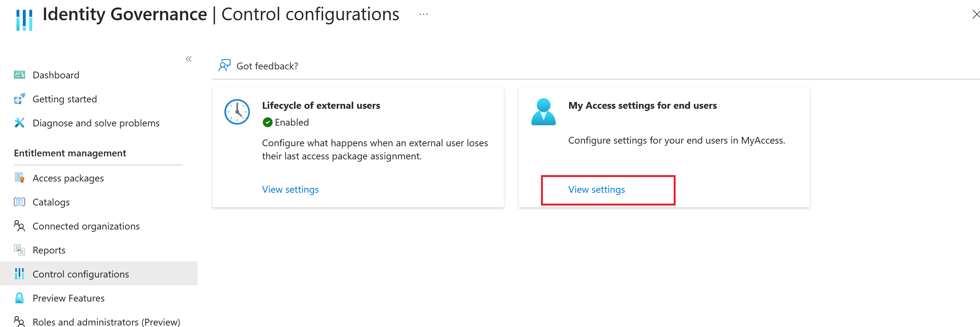Open Roles and administrators (Preview)

(106, 322)
